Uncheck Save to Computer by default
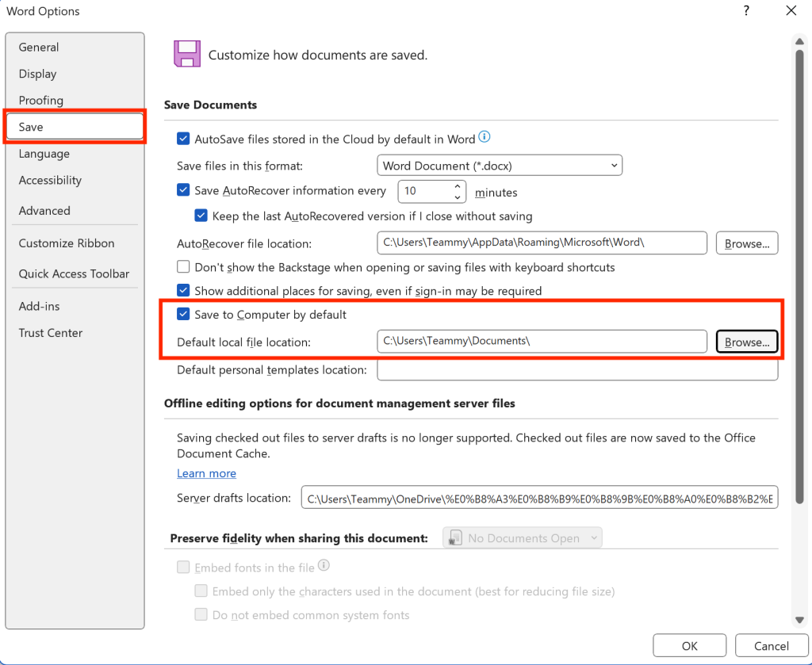Image resolution: width=812 pixels, height=665 pixels. coord(184,315)
